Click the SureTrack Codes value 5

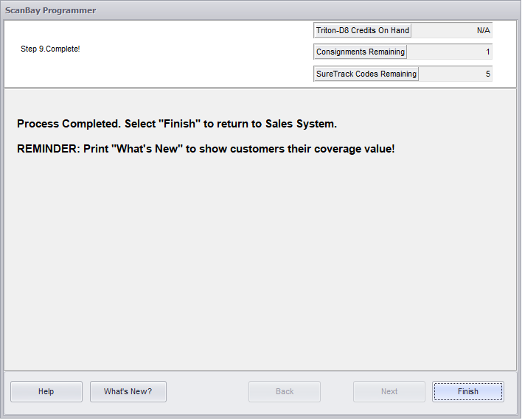(x=455, y=74)
